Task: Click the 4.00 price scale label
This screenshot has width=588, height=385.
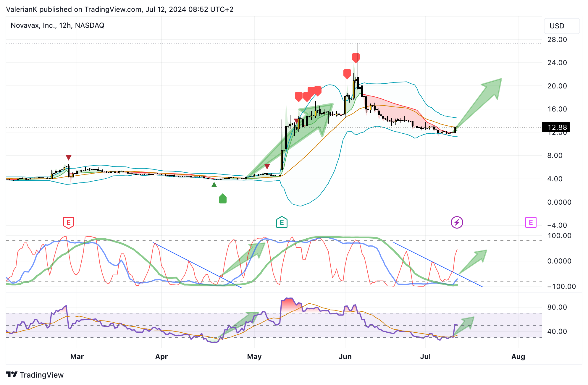Action: 555,179
